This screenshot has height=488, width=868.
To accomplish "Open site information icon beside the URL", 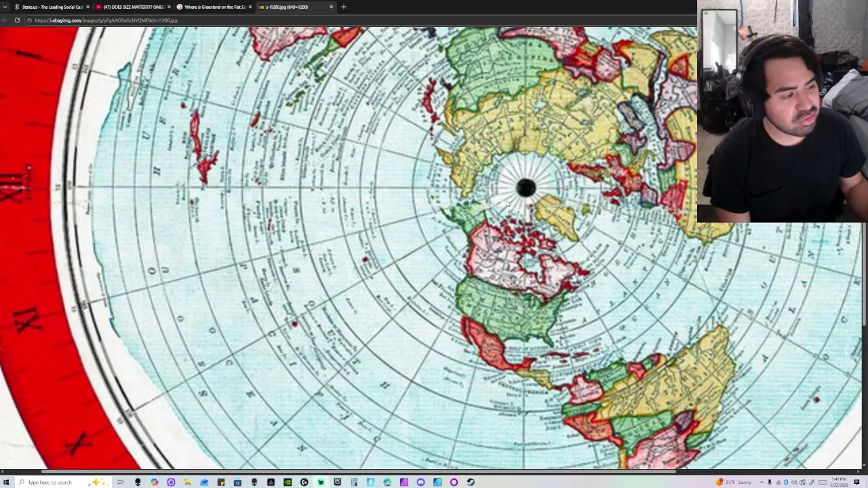I will pos(28,20).
